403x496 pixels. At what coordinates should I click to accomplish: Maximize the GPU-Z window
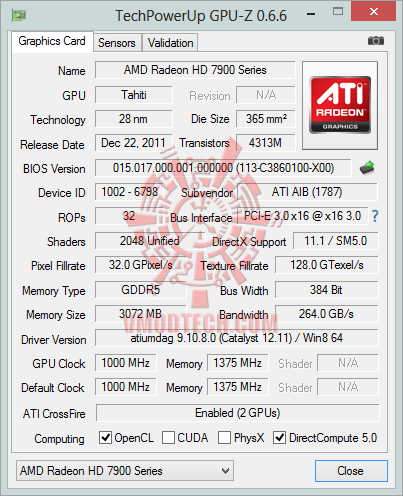tap(338, 12)
